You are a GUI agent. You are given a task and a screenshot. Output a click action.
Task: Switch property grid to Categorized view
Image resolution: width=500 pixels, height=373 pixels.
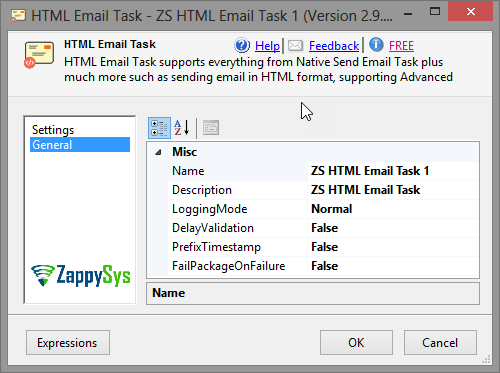pos(159,128)
